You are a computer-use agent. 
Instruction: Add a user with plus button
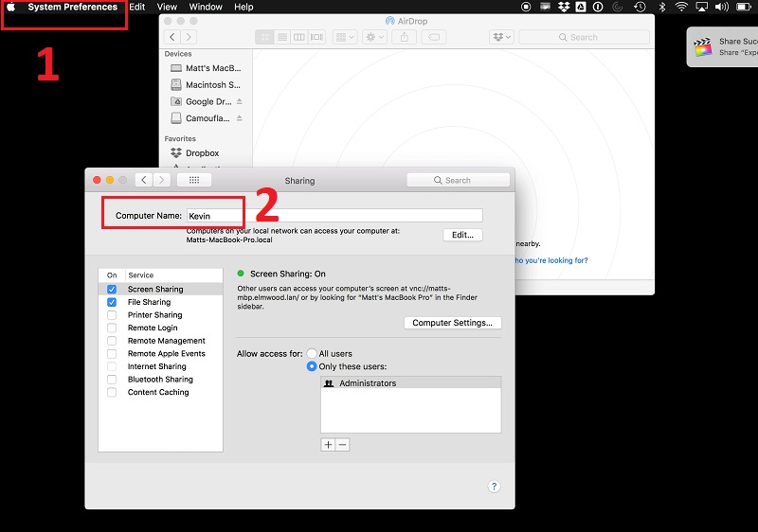[x=328, y=445]
